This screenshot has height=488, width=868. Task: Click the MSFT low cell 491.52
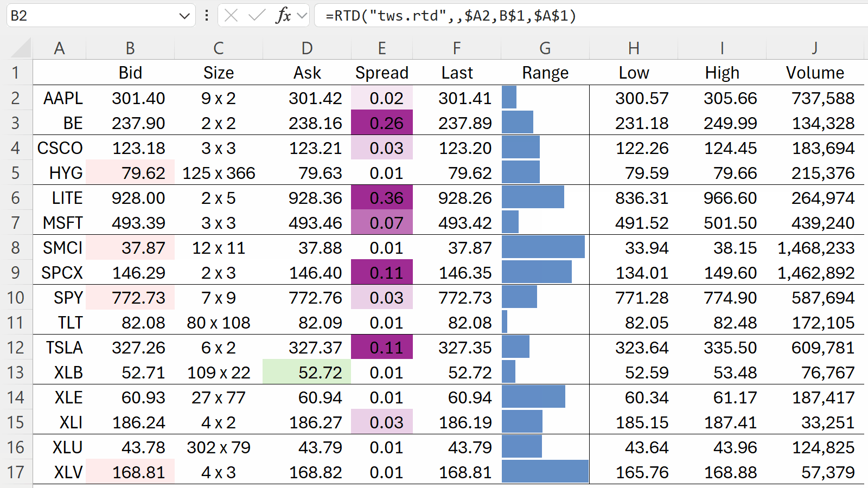[x=634, y=222]
